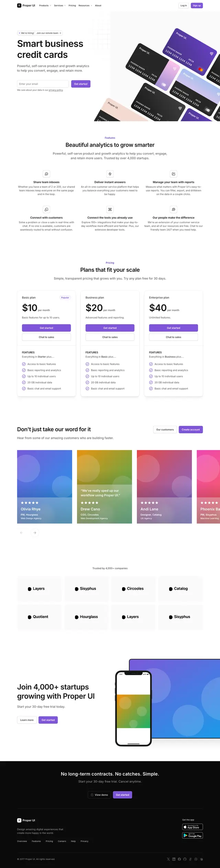
Task: Download from the App Store badge
Action: coord(192,827)
